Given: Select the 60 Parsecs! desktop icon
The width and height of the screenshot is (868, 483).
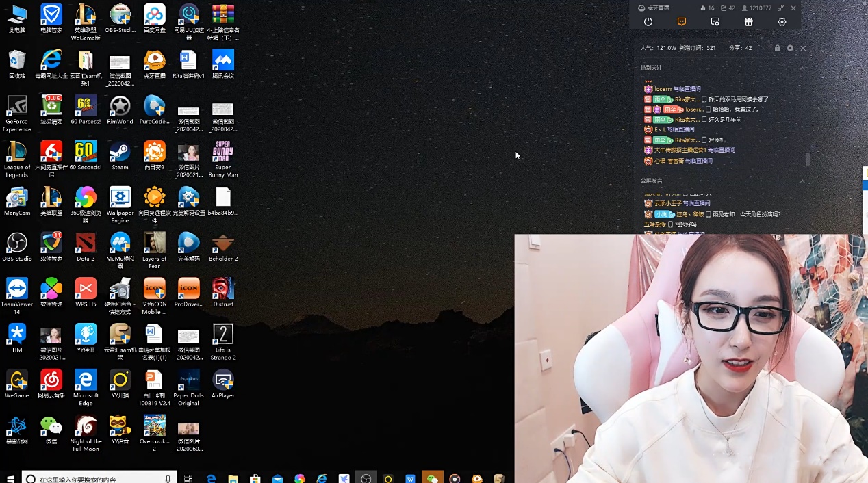Looking at the screenshot, I should click(86, 109).
